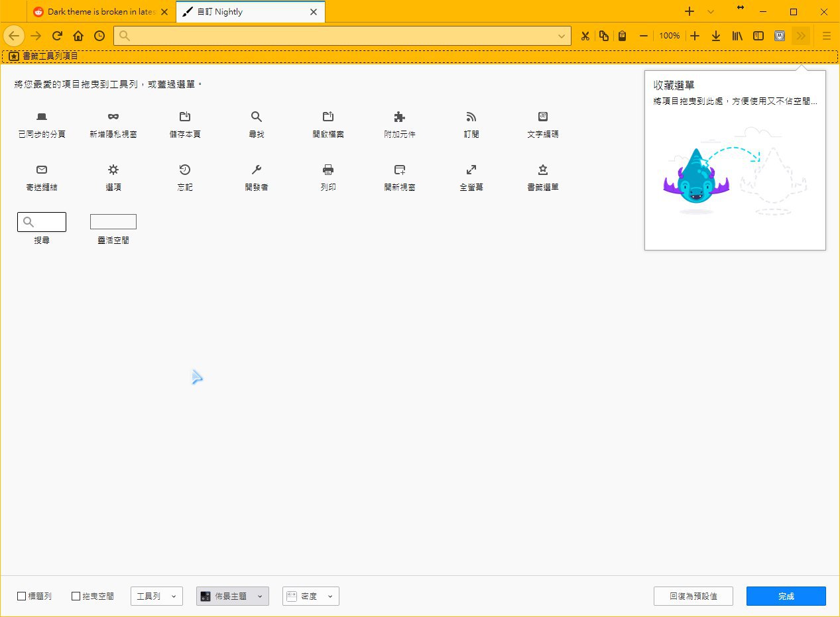Select the 訂閱 RSS feed icon
Image resolution: width=840 pixels, height=617 pixels.
pos(471,117)
